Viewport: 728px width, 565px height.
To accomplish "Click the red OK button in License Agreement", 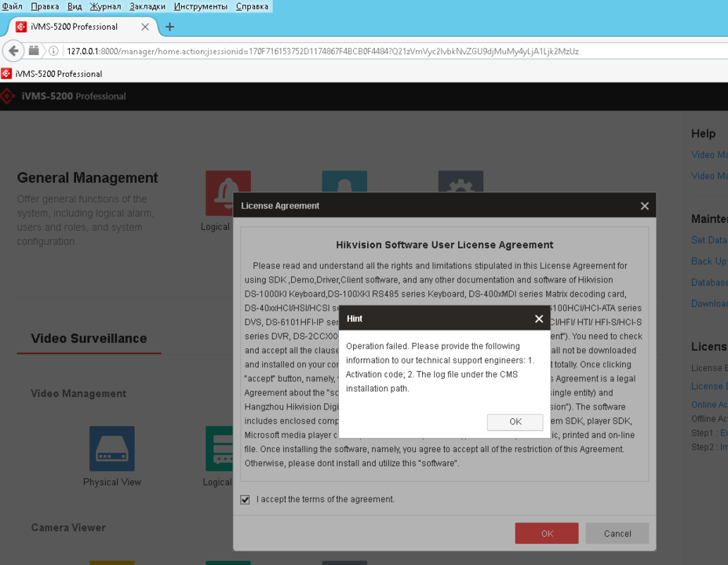I will (547, 534).
